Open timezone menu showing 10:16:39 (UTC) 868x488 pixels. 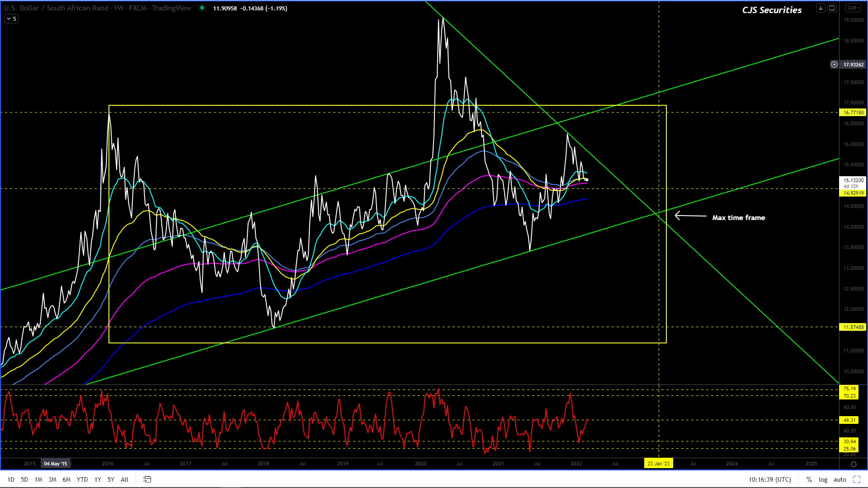tap(770, 479)
